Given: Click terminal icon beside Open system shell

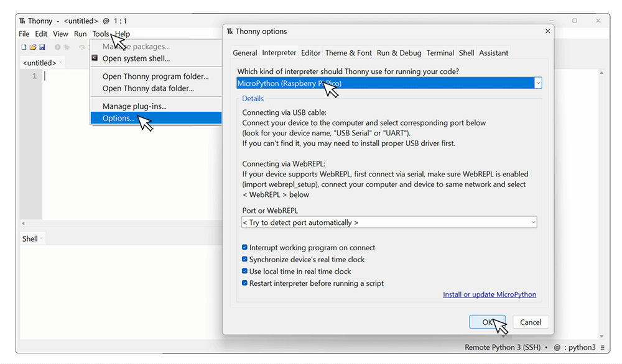Looking at the screenshot, I should click(x=95, y=58).
